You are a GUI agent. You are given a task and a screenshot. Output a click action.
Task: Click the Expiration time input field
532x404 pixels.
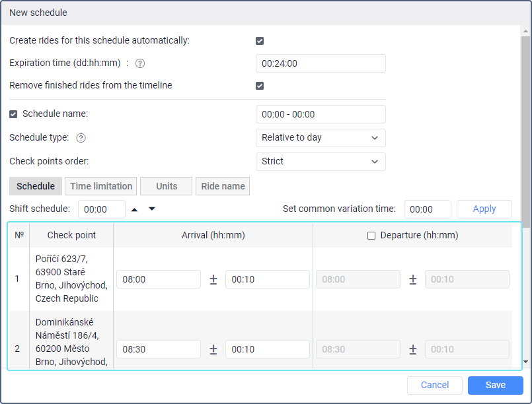321,63
